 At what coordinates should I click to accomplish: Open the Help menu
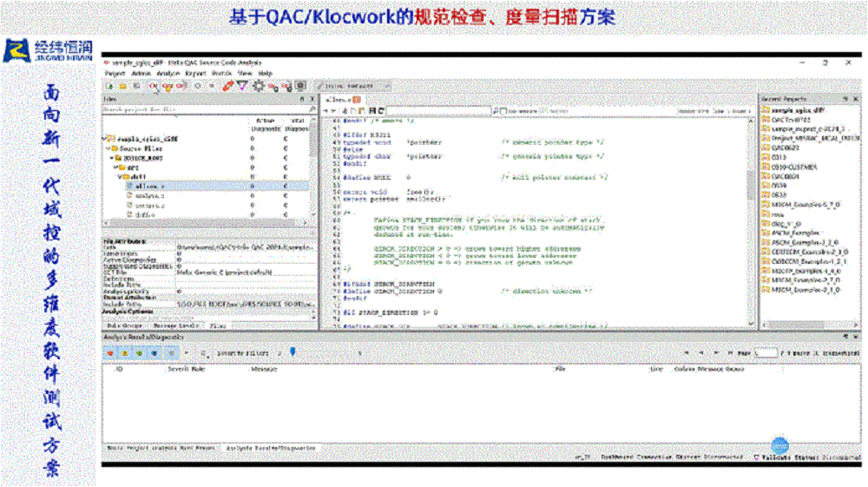click(265, 73)
